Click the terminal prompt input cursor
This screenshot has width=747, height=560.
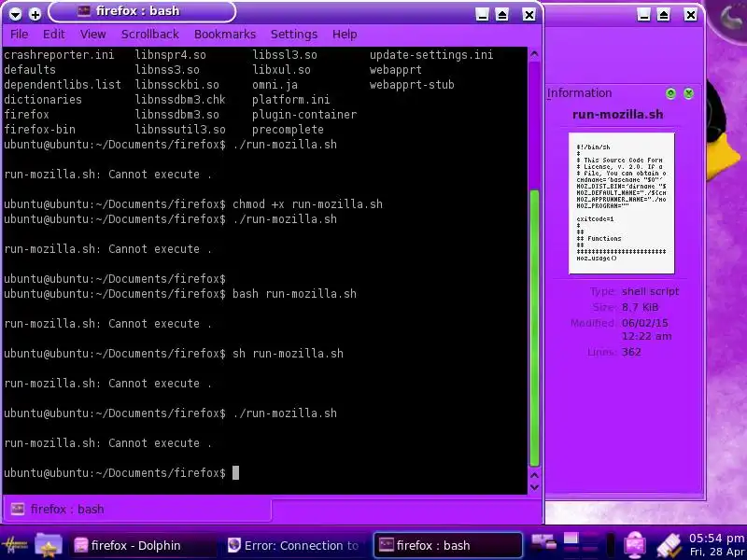click(x=235, y=473)
